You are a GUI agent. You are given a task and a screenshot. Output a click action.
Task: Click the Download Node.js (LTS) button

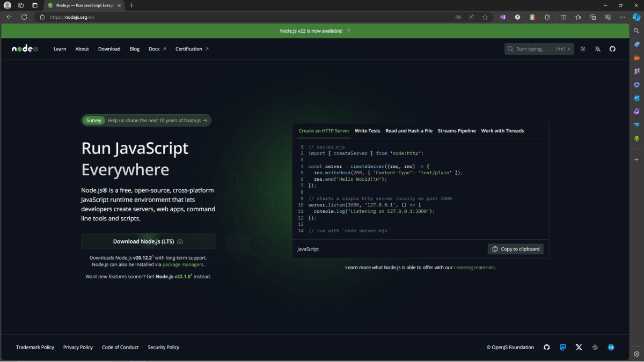148,241
